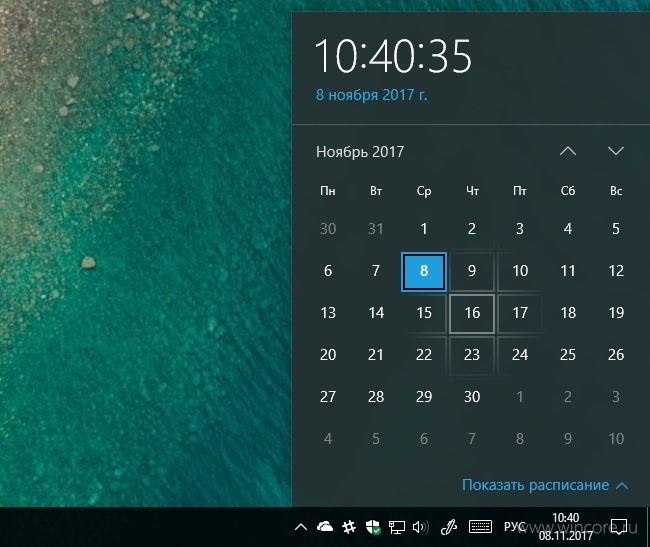The height and width of the screenshot is (547, 650).
Task: Select November 15 in calendar
Action: coord(424,313)
